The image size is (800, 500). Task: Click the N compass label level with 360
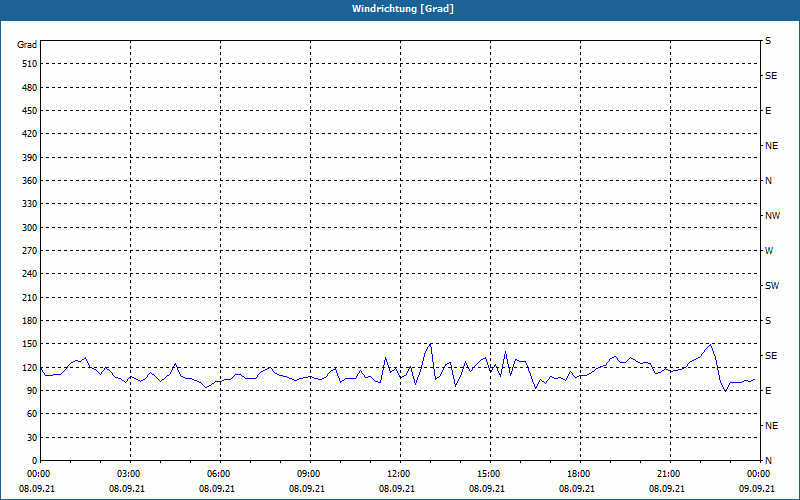tap(768, 181)
